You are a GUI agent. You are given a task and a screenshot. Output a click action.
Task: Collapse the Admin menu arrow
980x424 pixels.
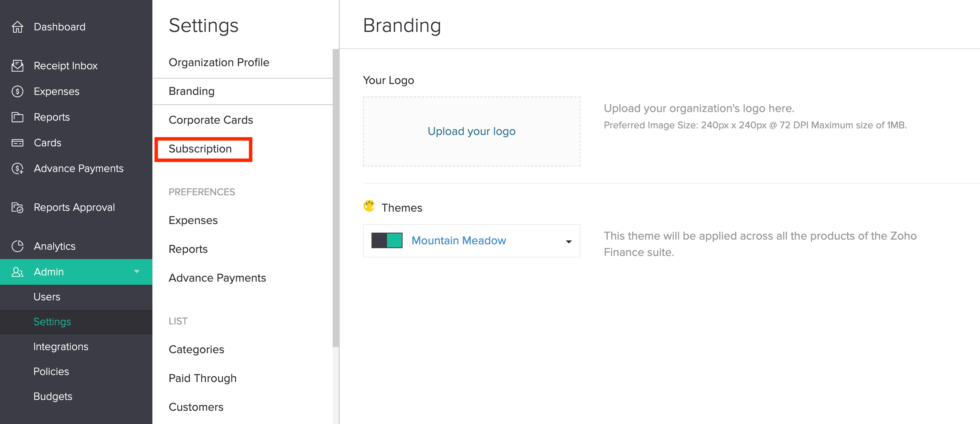coord(137,272)
